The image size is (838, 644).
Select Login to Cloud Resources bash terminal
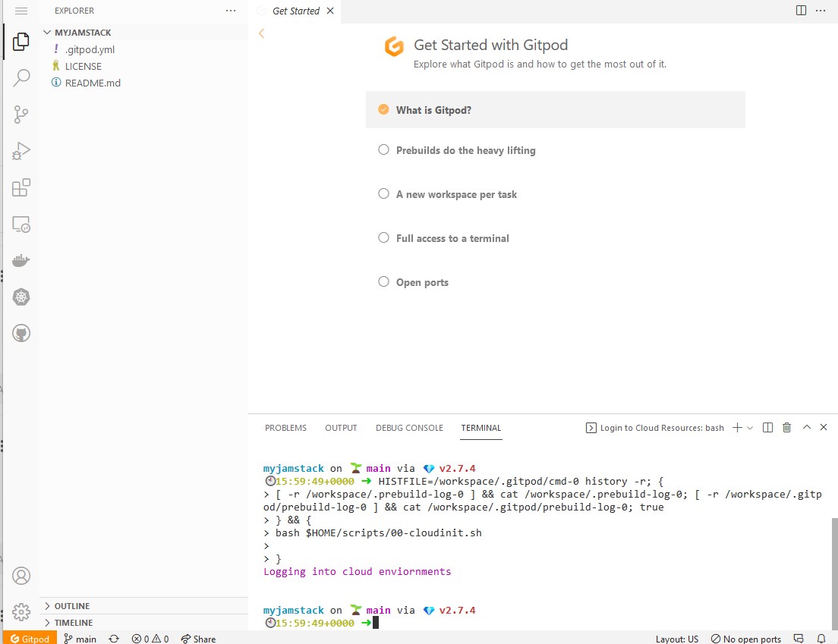click(654, 428)
